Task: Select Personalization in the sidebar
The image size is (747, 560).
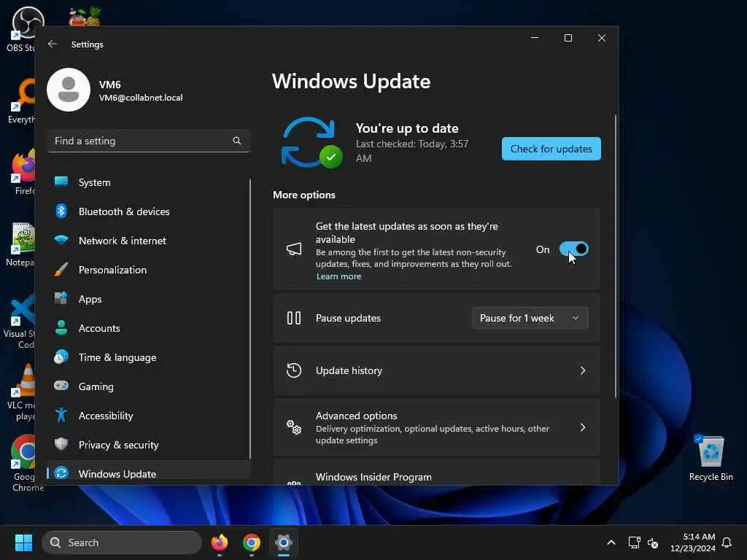Action: tap(149, 270)
